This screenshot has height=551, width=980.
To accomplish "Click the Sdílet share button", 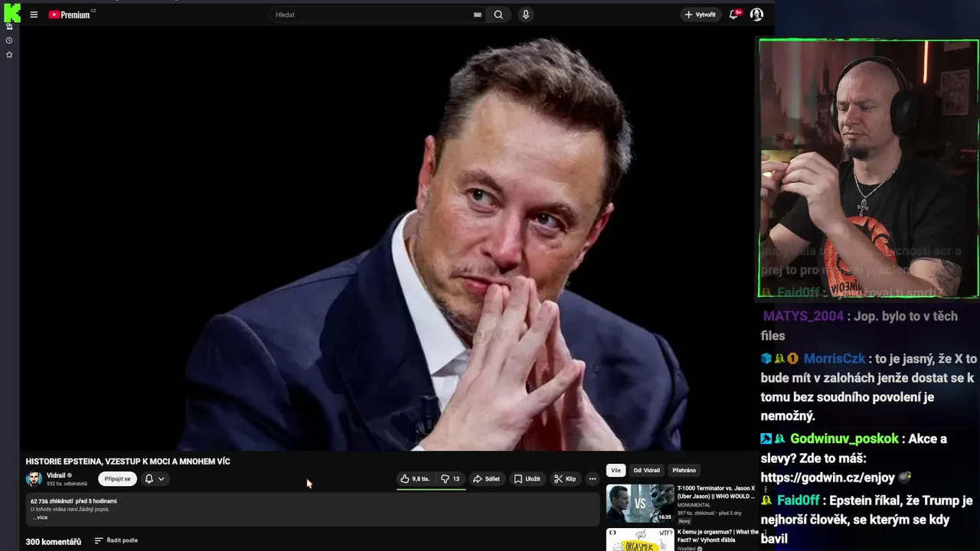I will click(486, 479).
